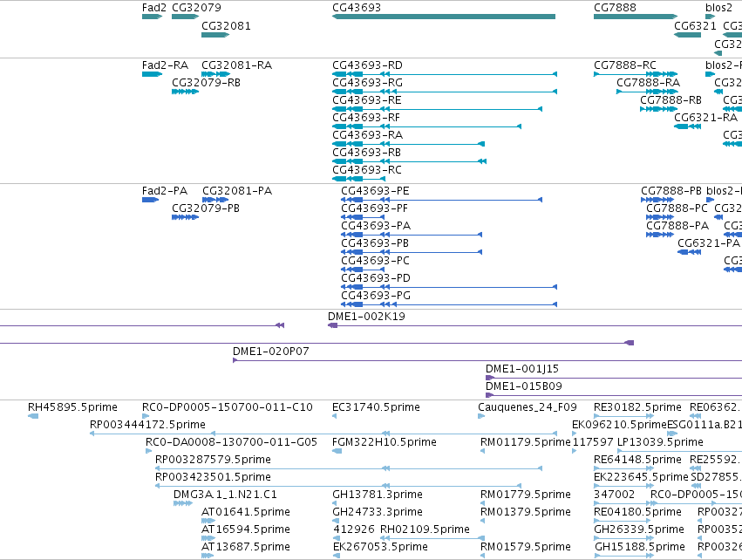
Task: Click the CG32079 gene arrow
Action: (x=185, y=17)
